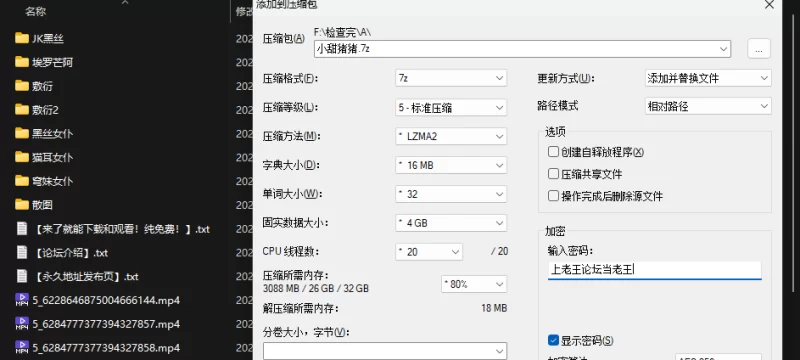The image size is (800, 360).
Task: Select video icon of 5_6284777377394327857.mp4
Action: pyautogui.click(x=21, y=324)
